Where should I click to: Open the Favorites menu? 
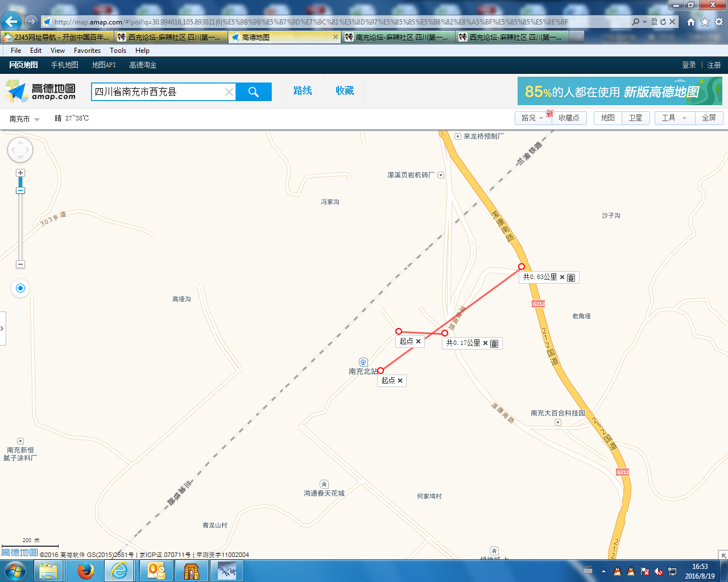(x=87, y=51)
